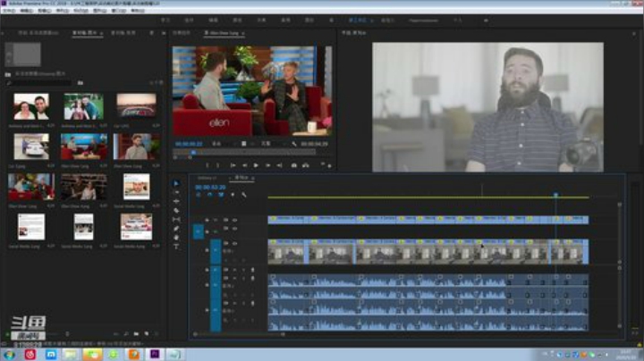Click the Overwrite button in Source monitor

coord(306,165)
